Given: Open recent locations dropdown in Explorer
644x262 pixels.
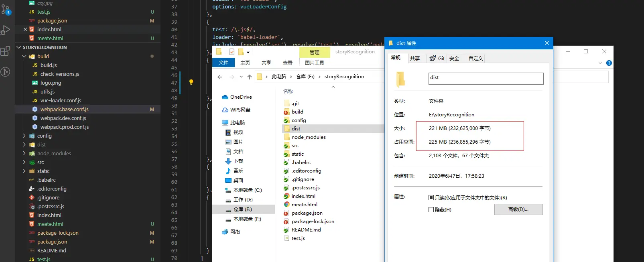Looking at the screenshot, I should [x=241, y=77].
